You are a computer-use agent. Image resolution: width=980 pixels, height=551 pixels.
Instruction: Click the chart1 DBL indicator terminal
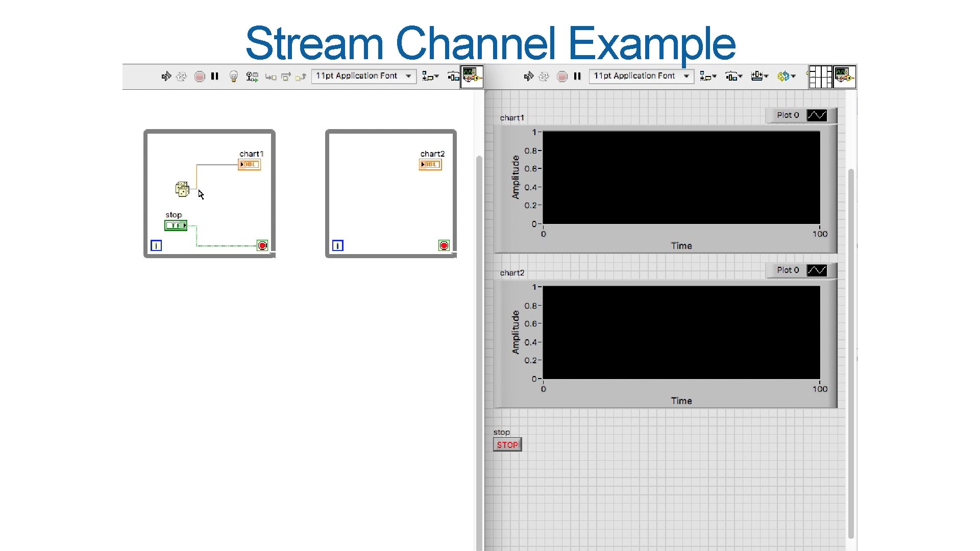click(x=249, y=164)
